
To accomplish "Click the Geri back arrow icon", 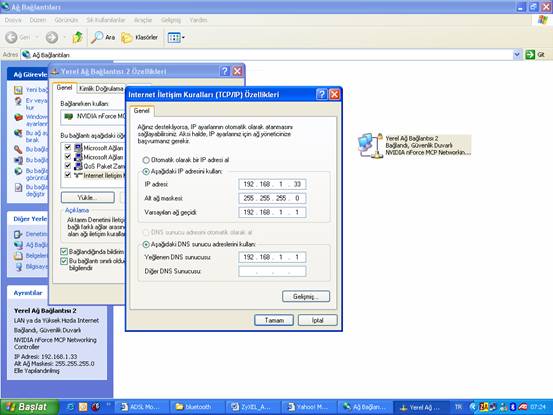I will click(11, 37).
